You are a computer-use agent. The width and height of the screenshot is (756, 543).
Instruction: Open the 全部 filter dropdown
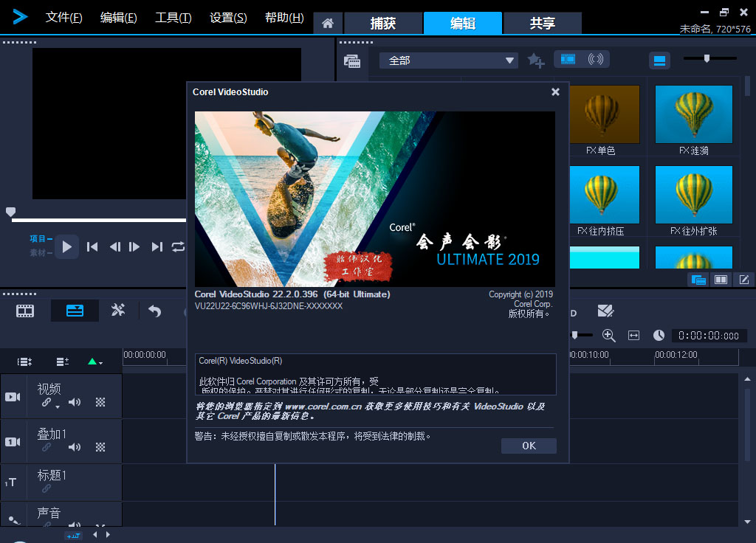pyautogui.click(x=448, y=60)
